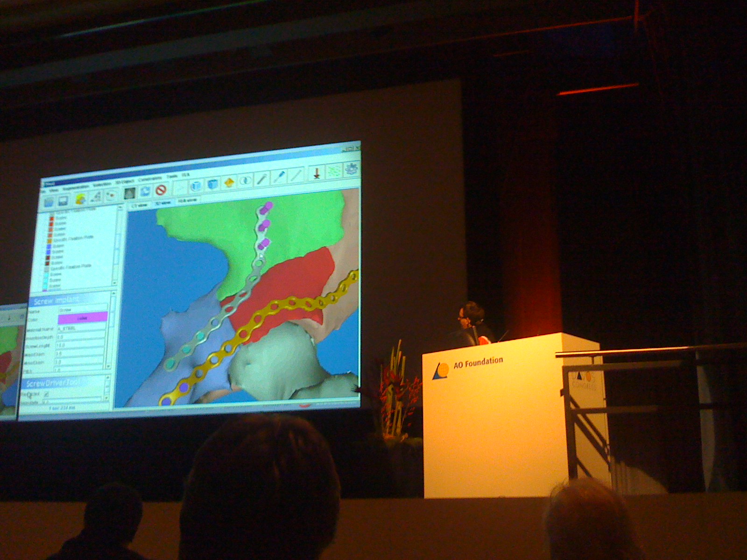Click the blue circular refresh arrows icon
Image resolution: width=747 pixels, height=560 pixels.
click(x=145, y=191)
